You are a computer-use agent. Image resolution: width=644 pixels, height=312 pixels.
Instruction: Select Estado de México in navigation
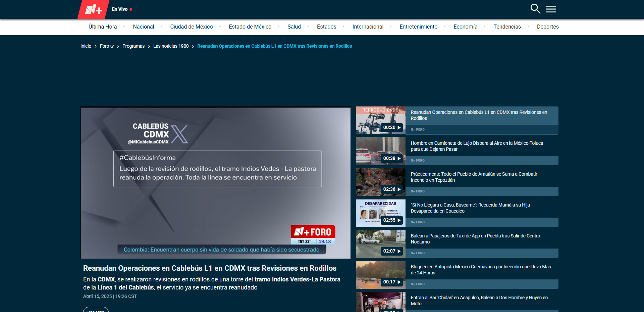(250, 27)
